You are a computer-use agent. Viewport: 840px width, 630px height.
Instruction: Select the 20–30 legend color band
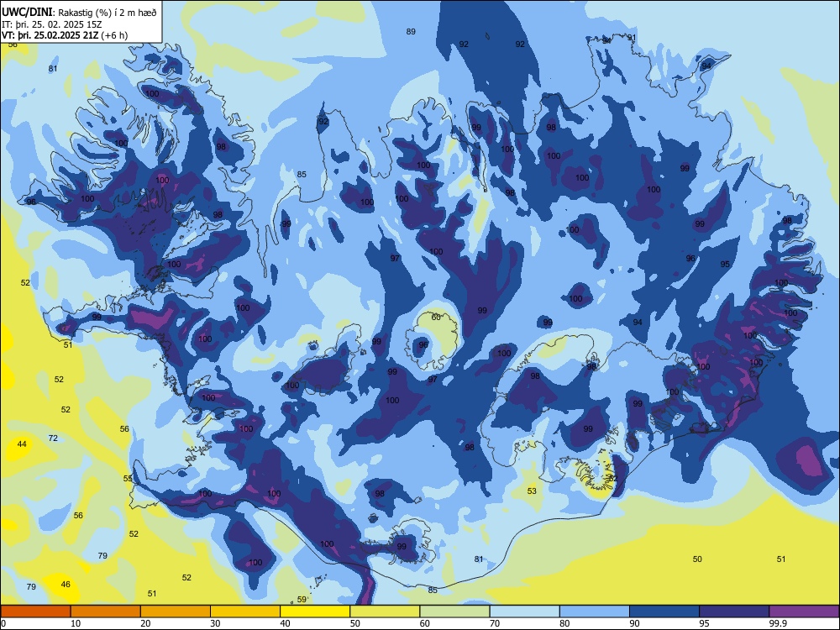[x=176, y=612]
